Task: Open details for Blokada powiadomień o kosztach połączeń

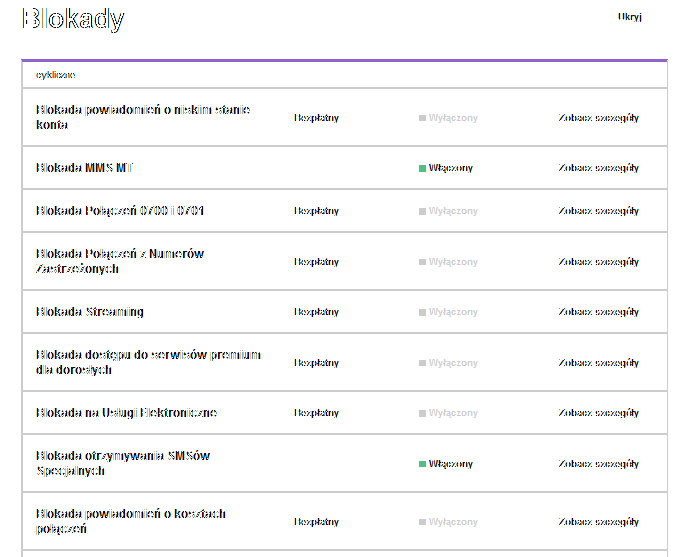Action: point(598,522)
